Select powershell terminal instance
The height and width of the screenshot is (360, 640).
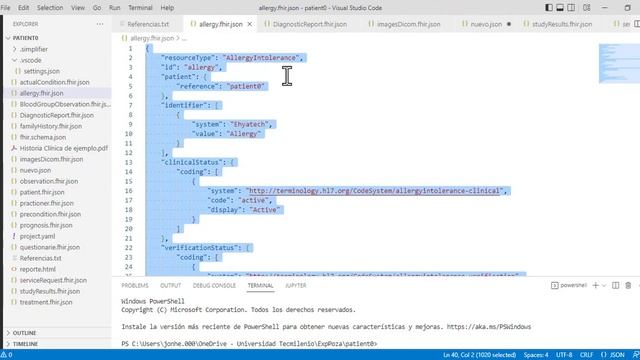click(x=569, y=285)
